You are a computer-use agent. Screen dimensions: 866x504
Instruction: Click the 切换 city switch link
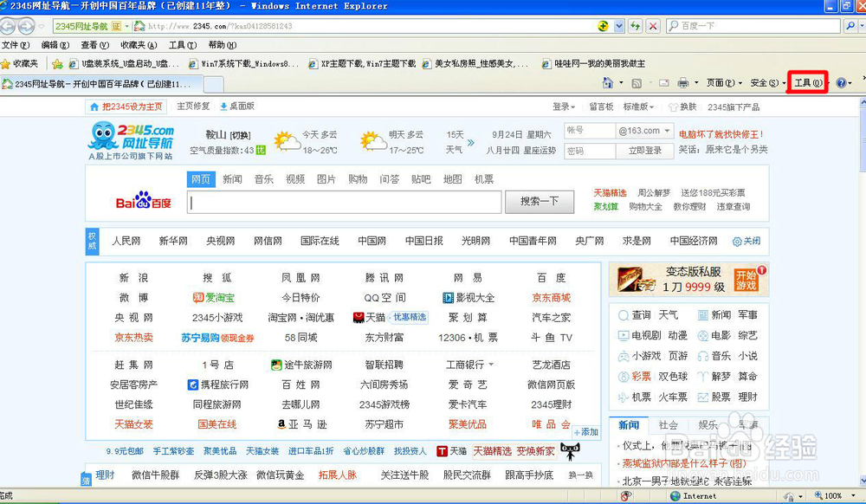tap(240, 135)
